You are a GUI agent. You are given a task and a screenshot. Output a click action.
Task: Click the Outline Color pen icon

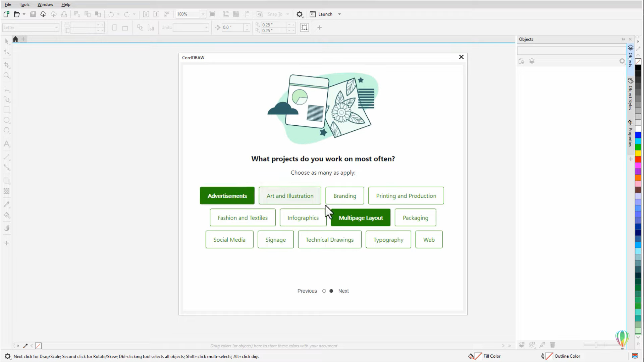pyautogui.click(x=543, y=356)
